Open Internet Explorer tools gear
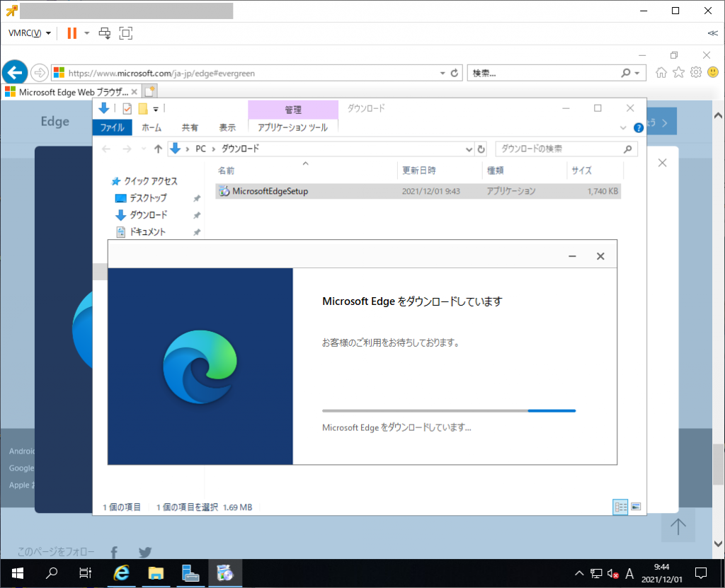This screenshot has width=725, height=588. pos(696,73)
